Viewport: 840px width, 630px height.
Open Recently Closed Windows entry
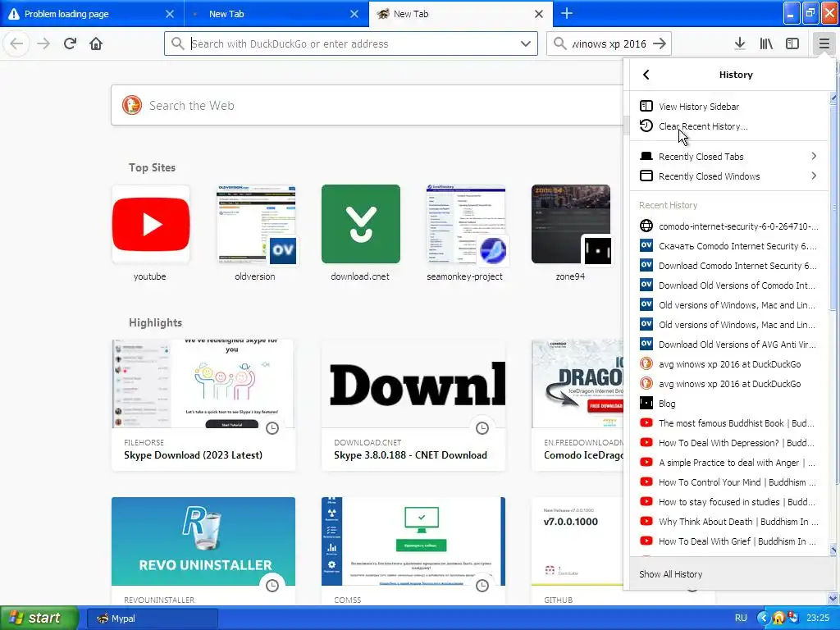pyautogui.click(x=729, y=176)
